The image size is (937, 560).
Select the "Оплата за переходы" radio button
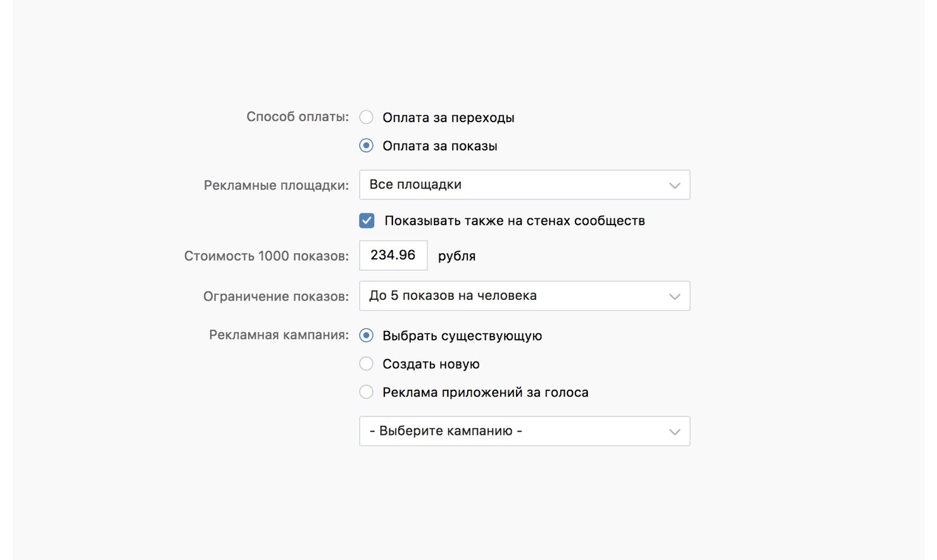366,118
